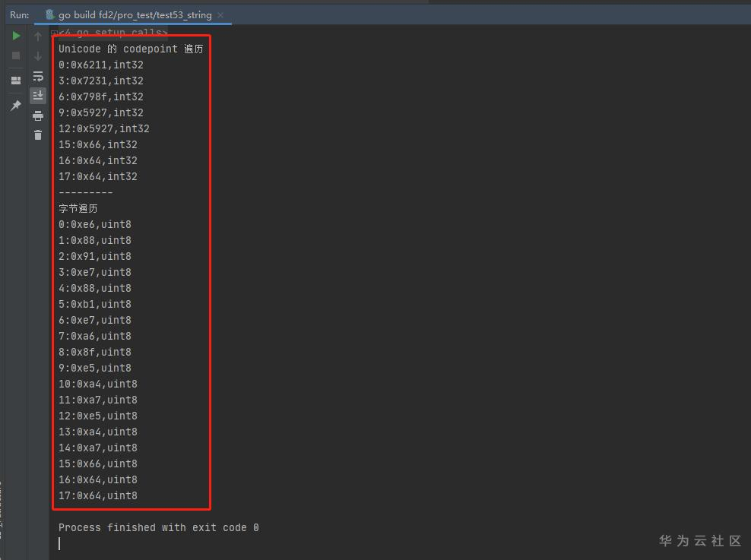Click the output line '6:0xe7,uint8'
The width and height of the screenshot is (751, 560).
95,320
